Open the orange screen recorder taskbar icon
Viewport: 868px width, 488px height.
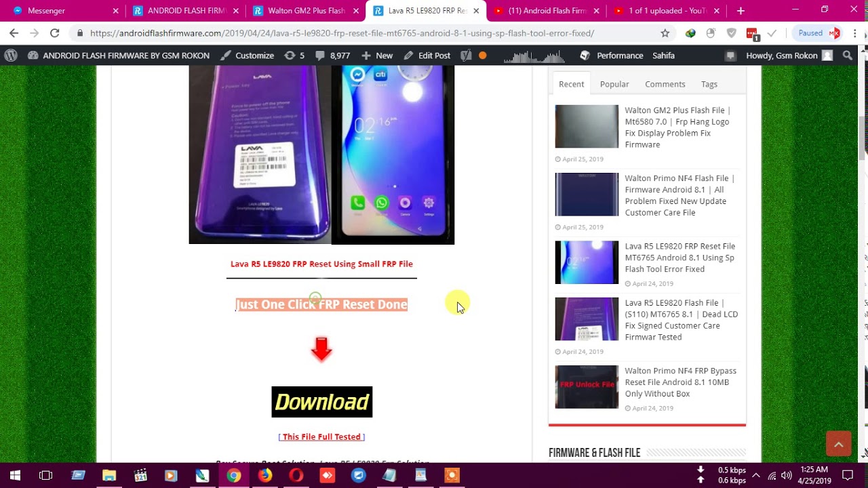click(452, 476)
